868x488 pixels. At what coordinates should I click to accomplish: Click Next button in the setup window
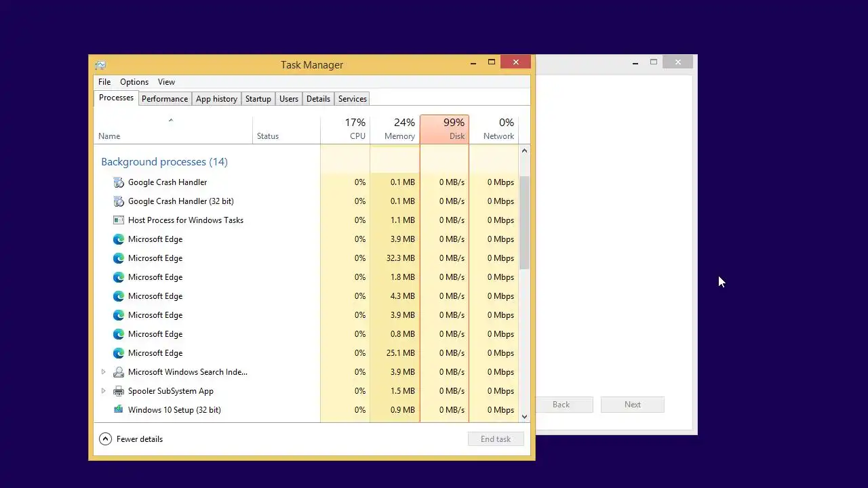click(x=633, y=405)
